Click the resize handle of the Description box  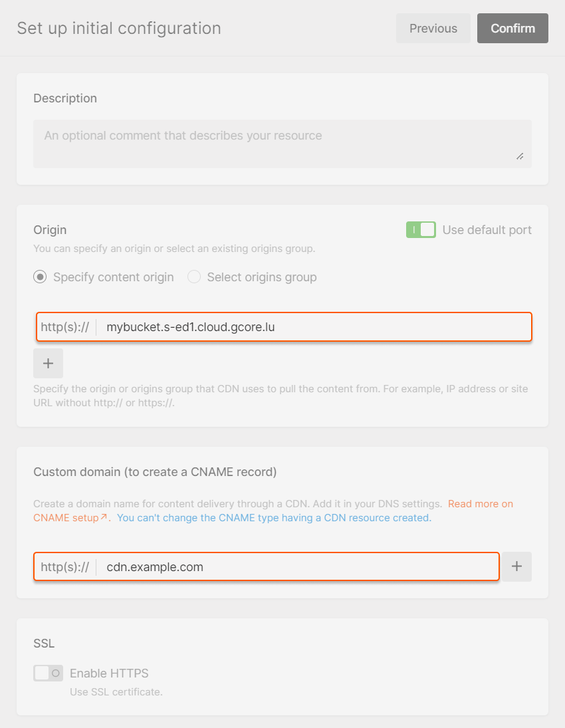click(x=520, y=158)
